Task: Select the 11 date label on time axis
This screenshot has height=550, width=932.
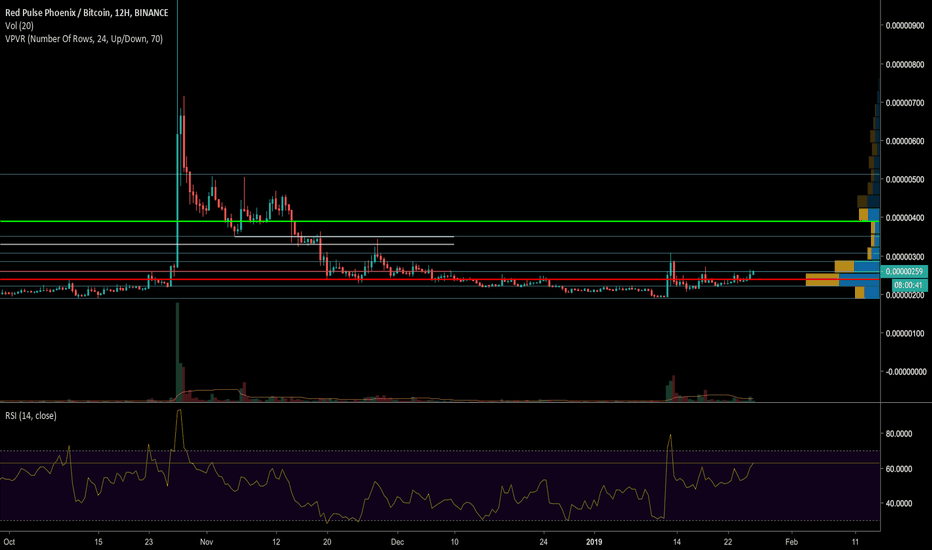Action: point(855,542)
